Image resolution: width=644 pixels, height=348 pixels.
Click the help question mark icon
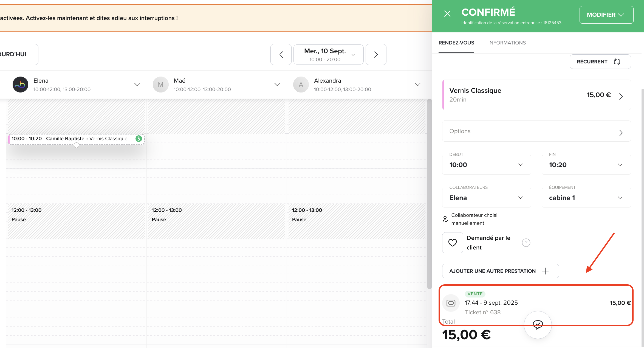[526, 243]
